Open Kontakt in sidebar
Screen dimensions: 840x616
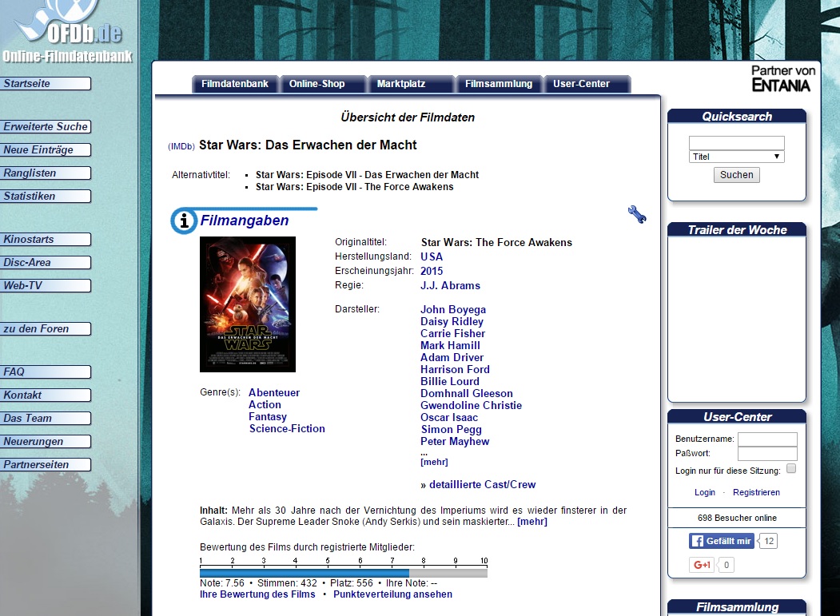46,395
